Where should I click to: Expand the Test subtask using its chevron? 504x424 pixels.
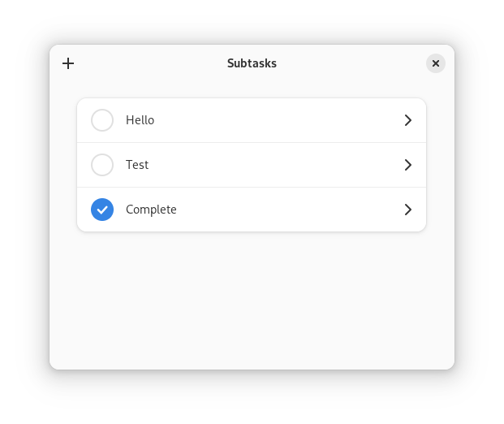[x=408, y=165]
